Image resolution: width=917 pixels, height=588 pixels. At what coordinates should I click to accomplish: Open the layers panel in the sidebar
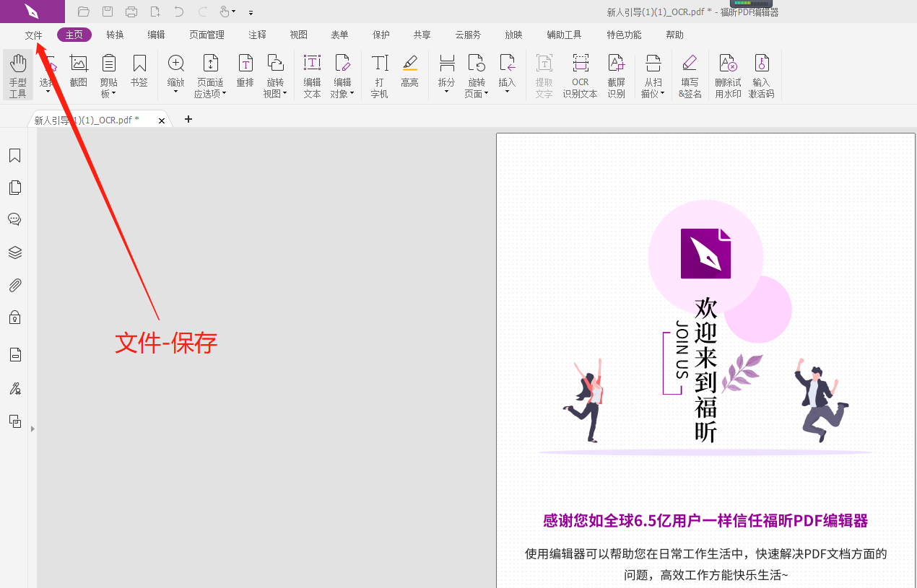pos(14,252)
